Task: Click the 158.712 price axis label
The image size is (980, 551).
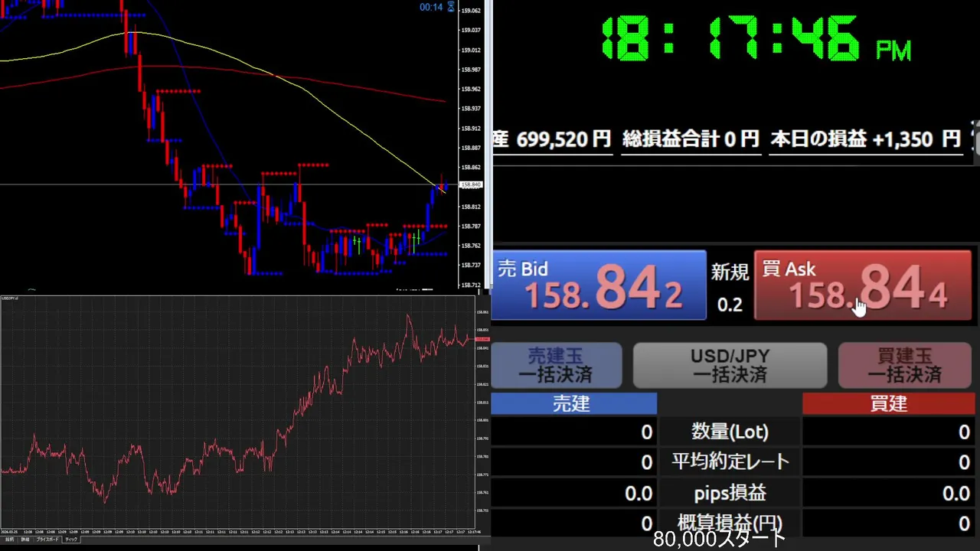Action: [471, 285]
